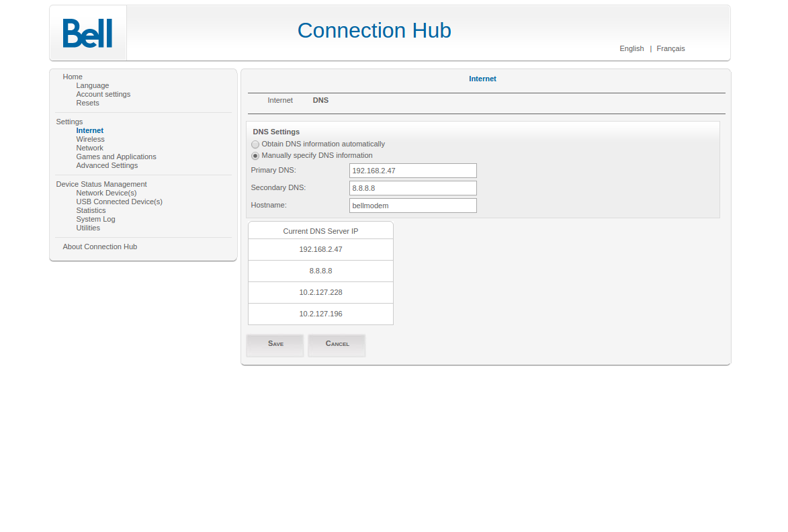
Task: Click the Primary DNS input field
Action: click(412, 171)
